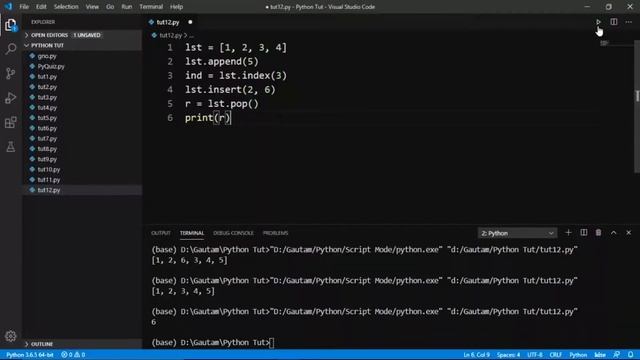Open the Extensions view
Image resolution: width=640 pixels, height=360 pixels.
[11, 122]
